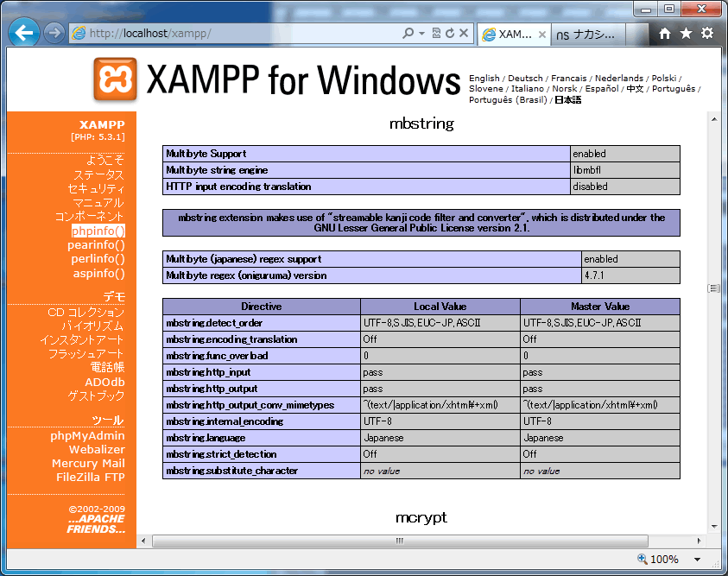Click the XAMPP orange logo
728x576 pixels.
pyautogui.click(x=115, y=79)
